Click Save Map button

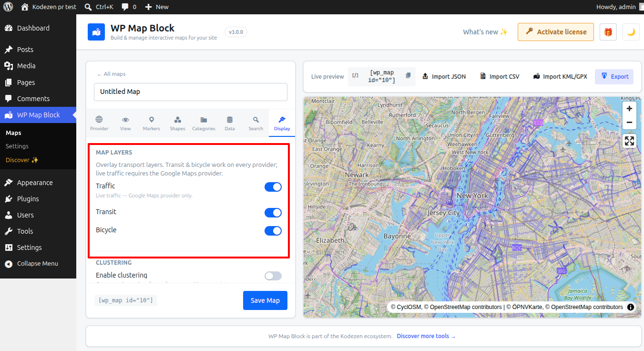265,300
